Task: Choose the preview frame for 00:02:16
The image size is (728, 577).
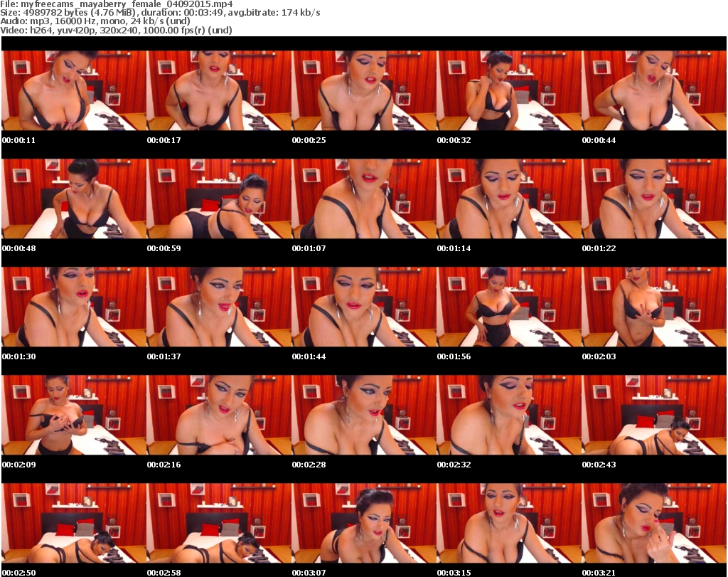Action: (219, 415)
